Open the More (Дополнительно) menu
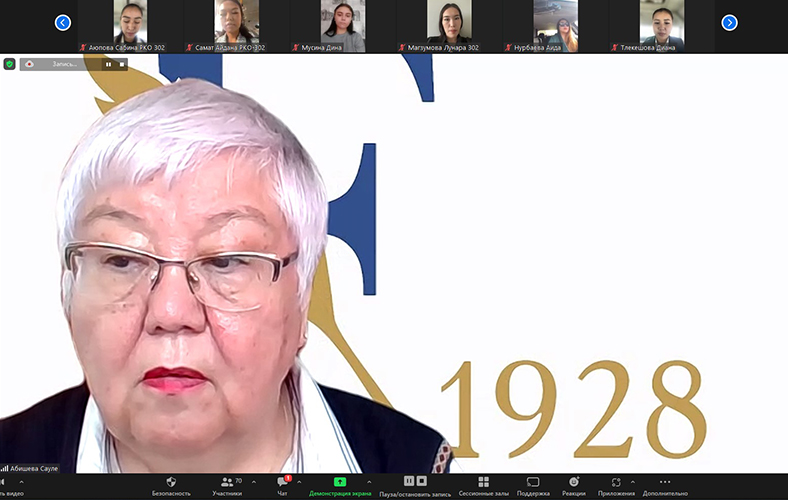 (665, 482)
